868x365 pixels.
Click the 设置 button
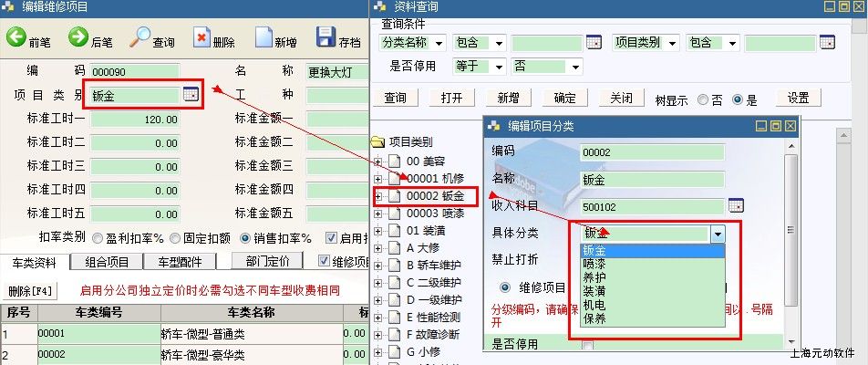(798, 99)
